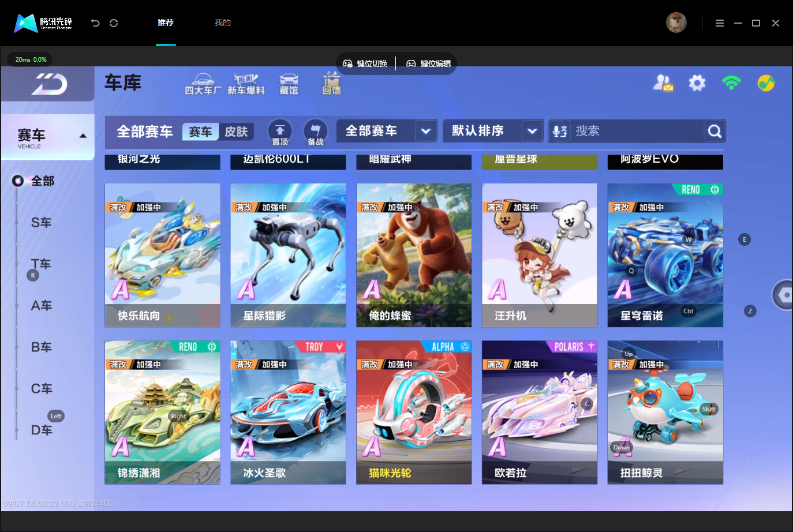Viewport: 793px width, 532px height.
Task: Select the D车 category
Action: (41, 430)
